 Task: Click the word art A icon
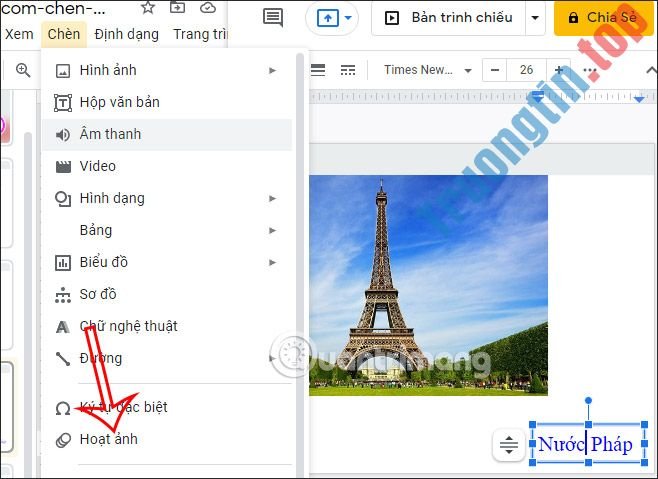(x=63, y=327)
